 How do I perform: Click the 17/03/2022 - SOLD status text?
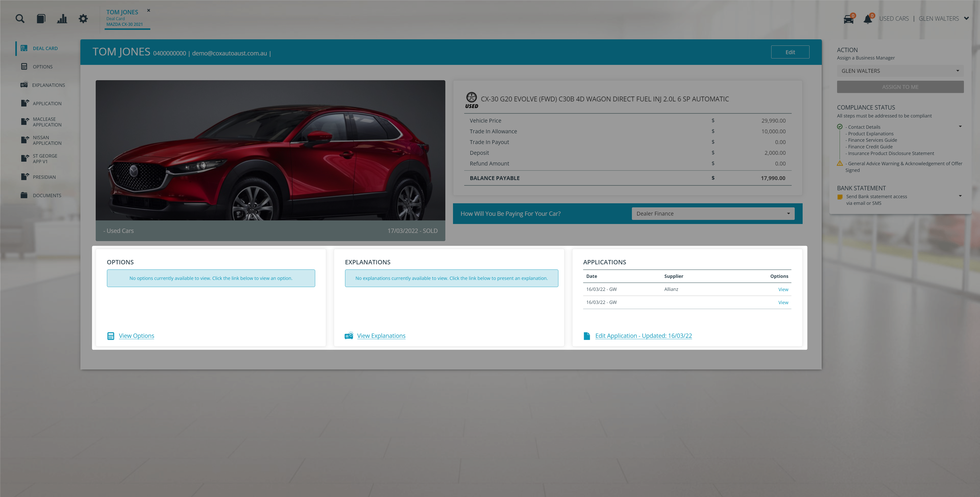pos(412,231)
